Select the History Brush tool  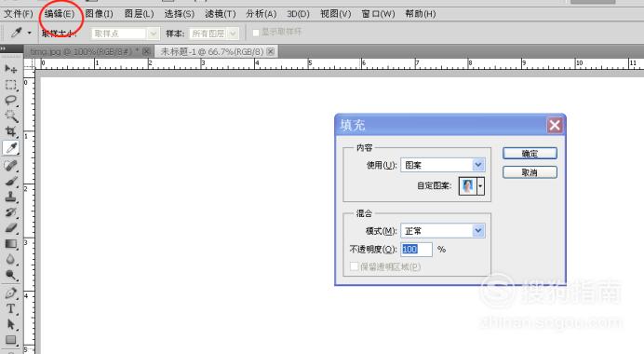(x=10, y=212)
